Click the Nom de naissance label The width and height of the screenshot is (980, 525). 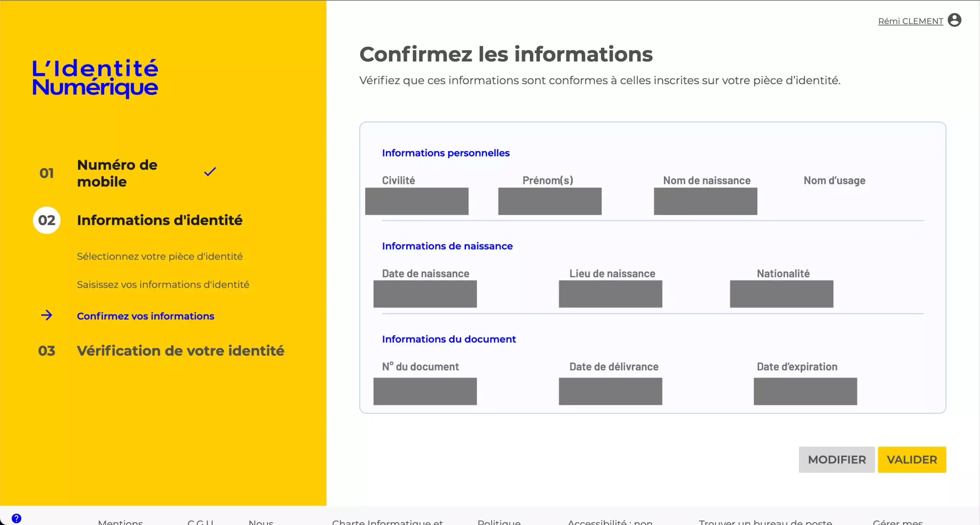pyautogui.click(x=707, y=180)
